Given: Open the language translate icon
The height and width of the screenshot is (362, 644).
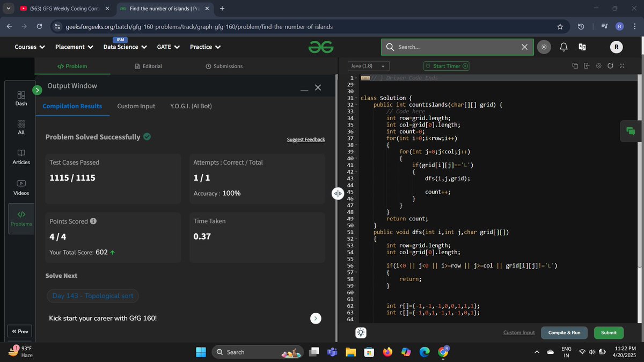Looking at the screenshot, I should (582, 47).
